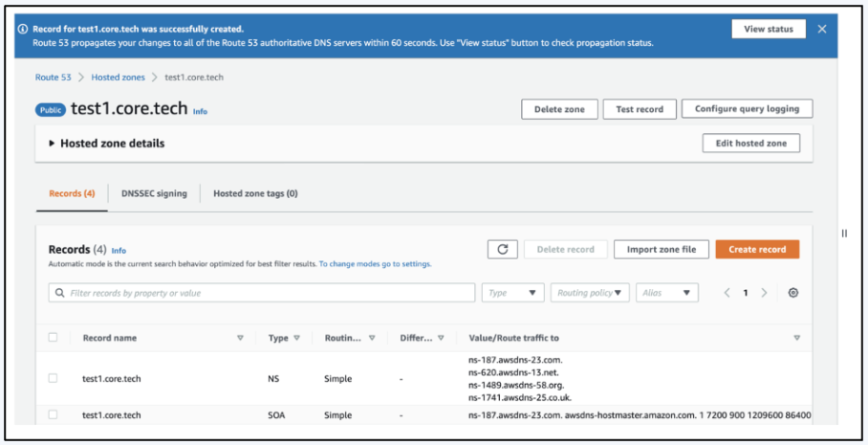The height and width of the screenshot is (445, 868).
Task: Check the test1.core.tech NS record
Action: tap(53, 378)
